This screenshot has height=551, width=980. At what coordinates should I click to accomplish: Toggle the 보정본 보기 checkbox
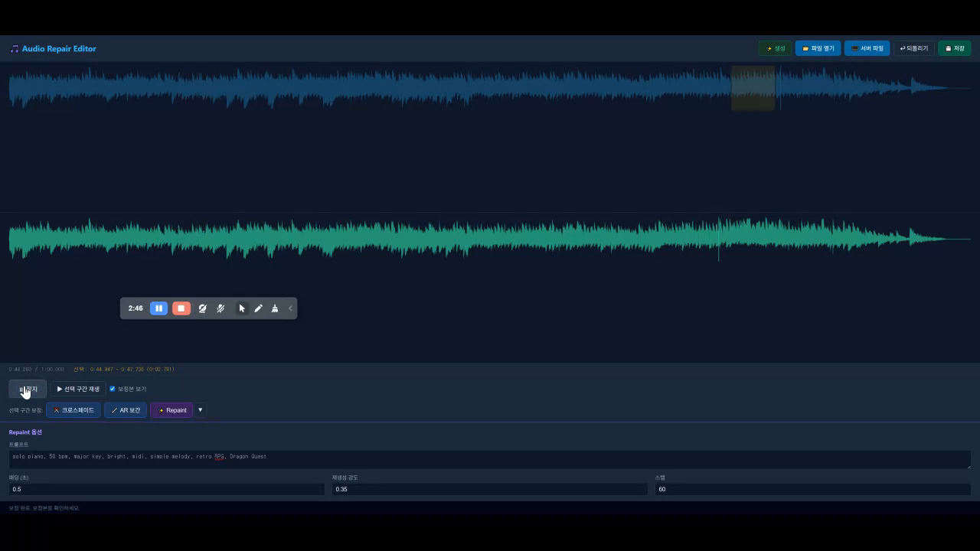click(x=113, y=389)
